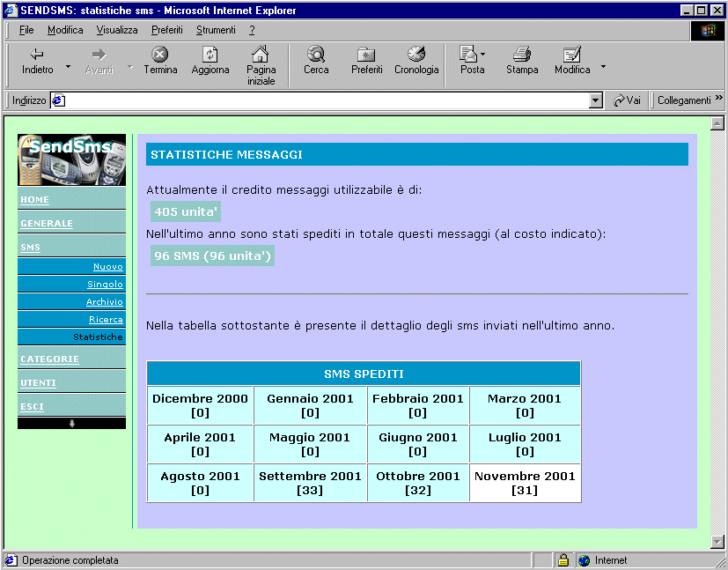Click 'Operazione completata' in status bar
728x570 pixels.
pyautogui.click(x=70, y=560)
